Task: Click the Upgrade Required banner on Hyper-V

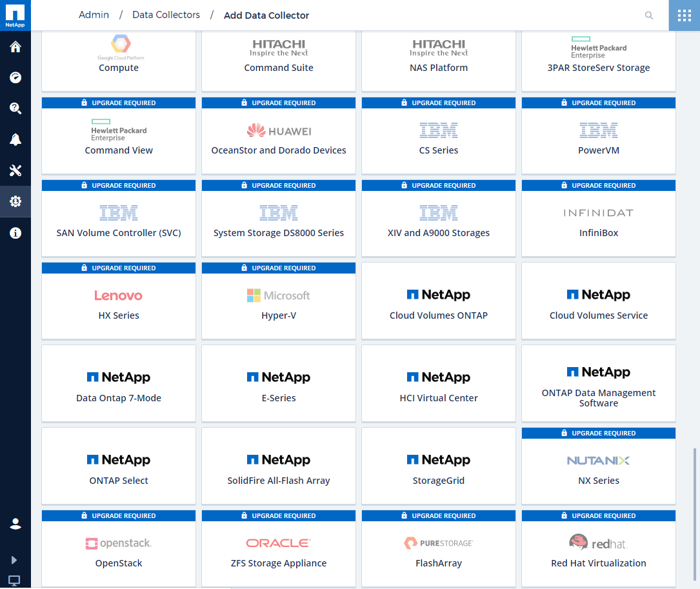Action: click(279, 268)
